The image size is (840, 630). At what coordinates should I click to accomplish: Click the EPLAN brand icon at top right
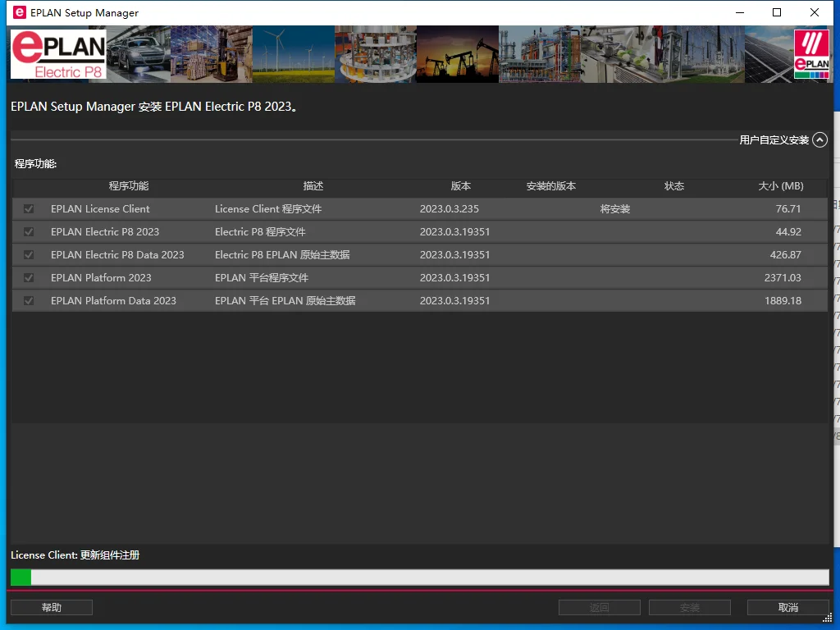click(x=811, y=54)
